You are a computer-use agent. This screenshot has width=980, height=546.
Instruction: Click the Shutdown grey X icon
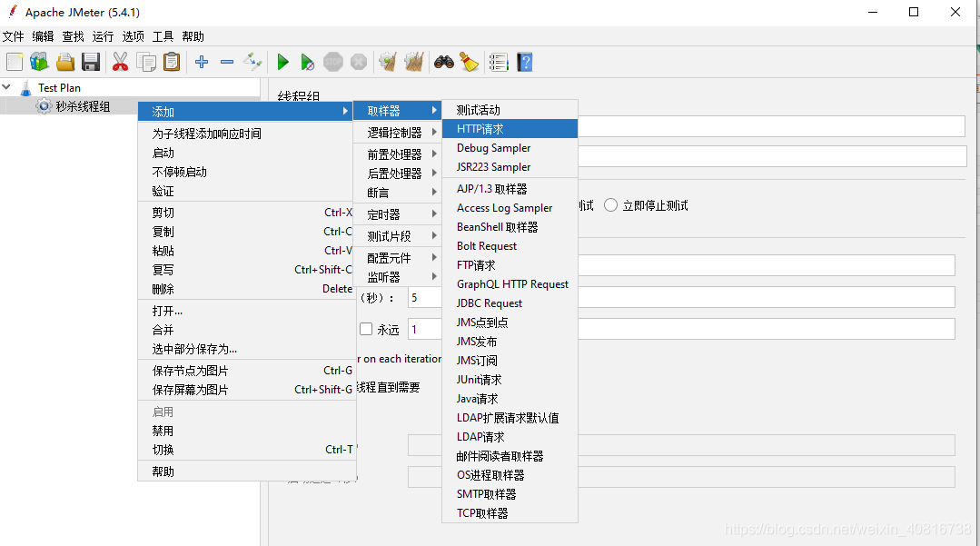point(359,62)
